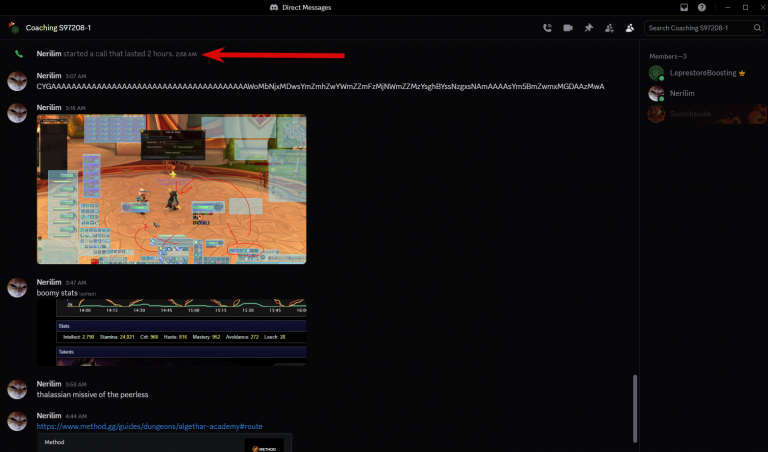
Task: Click the chat message scrollbar
Action: click(x=635, y=408)
